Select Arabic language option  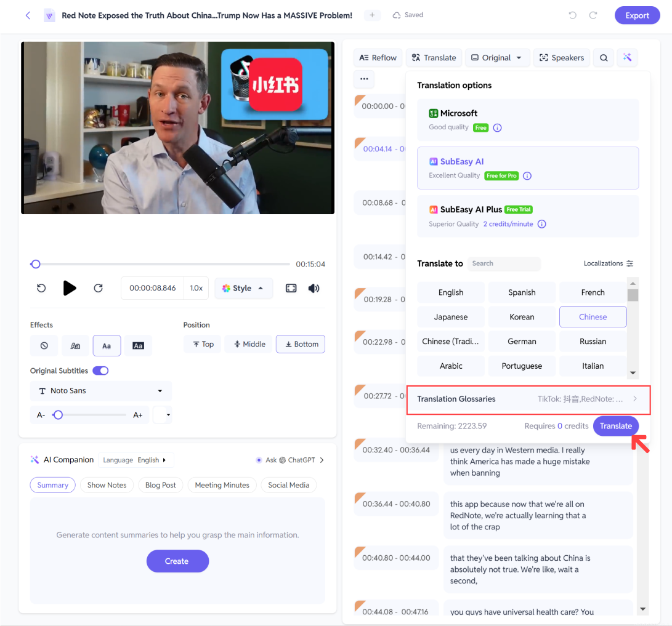451,366
